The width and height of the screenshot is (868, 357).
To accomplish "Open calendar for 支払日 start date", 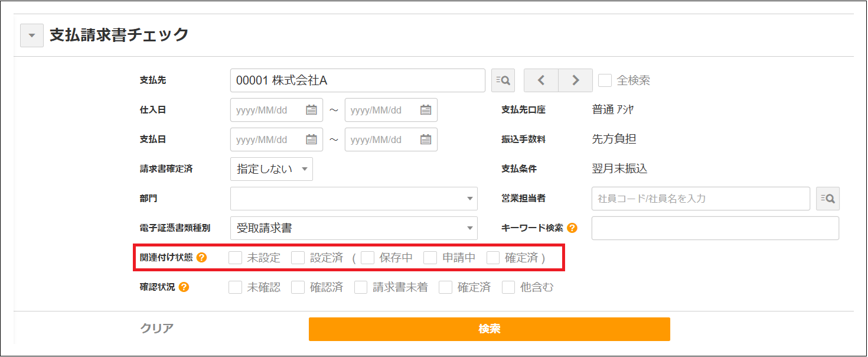I will pyautogui.click(x=311, y=139).
